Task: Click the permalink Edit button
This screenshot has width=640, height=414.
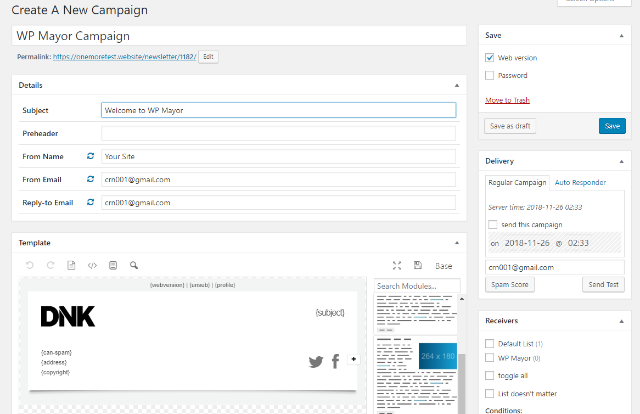Action: pos(208,57)
